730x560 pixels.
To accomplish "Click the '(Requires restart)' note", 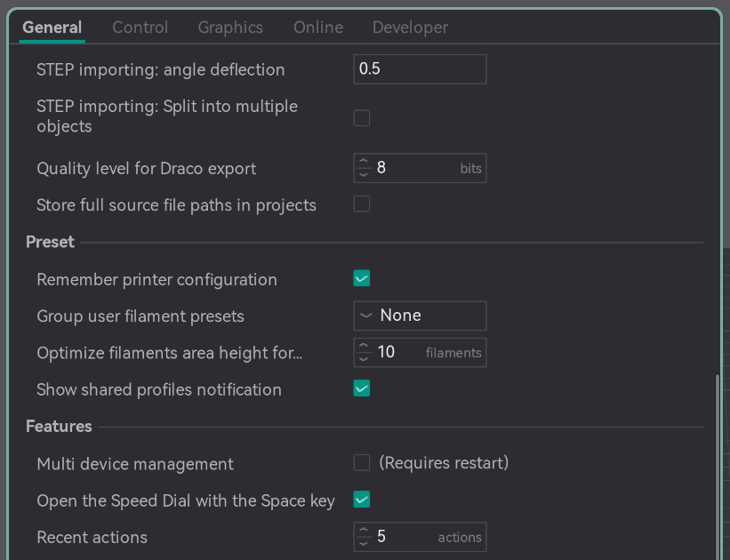I will [x=444, y=463].
